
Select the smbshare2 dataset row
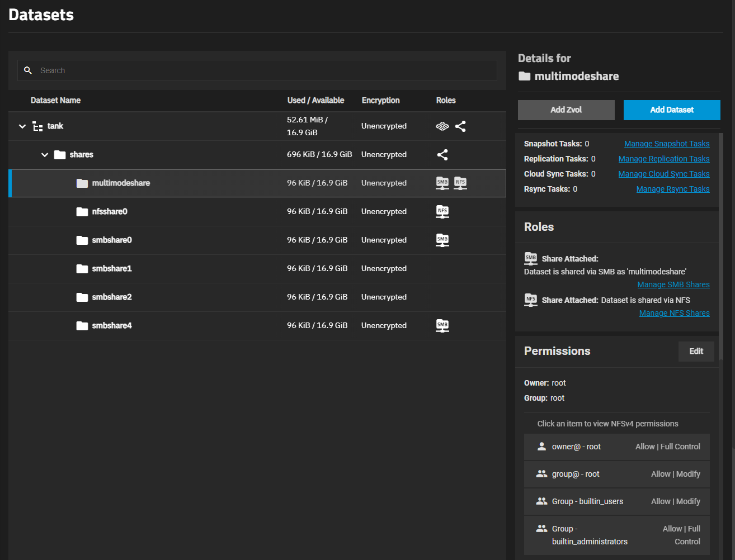point(112,297)
